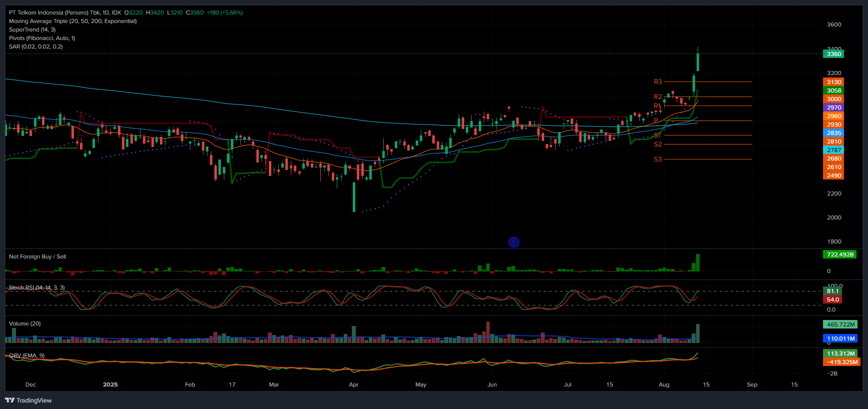The width and height of the screenshot is (868, 409).
Task: Click the orange 2490 pivot price label
Action: point(834,175)
